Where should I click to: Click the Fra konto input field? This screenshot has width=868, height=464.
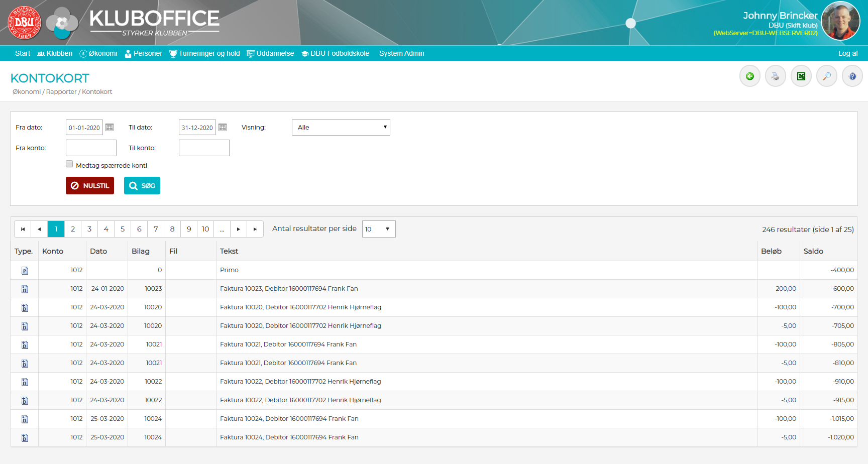[x=91, y=148]
